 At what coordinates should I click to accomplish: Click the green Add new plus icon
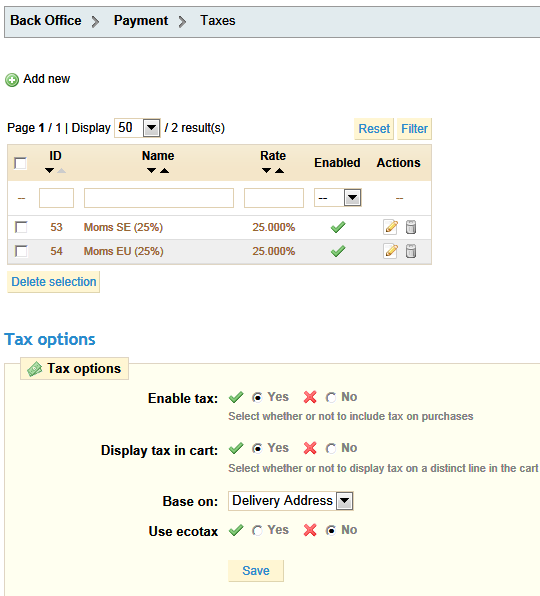click(12, 80)
